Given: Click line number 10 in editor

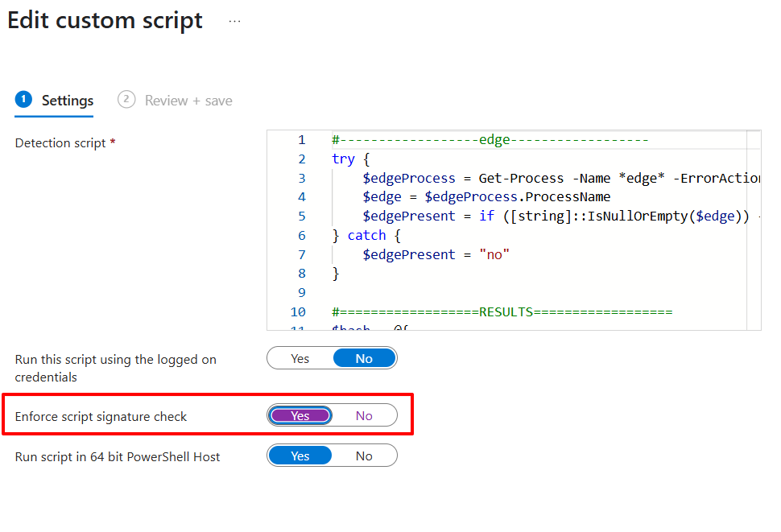Looking at the screenshot, I should pos(298,312).
